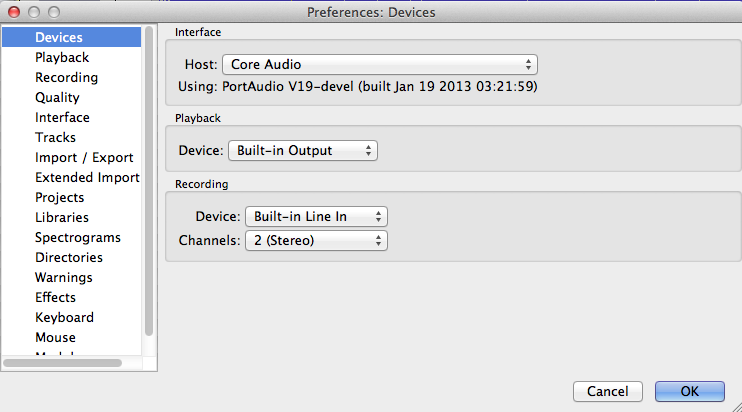Click the OK button

pos(689,391)
